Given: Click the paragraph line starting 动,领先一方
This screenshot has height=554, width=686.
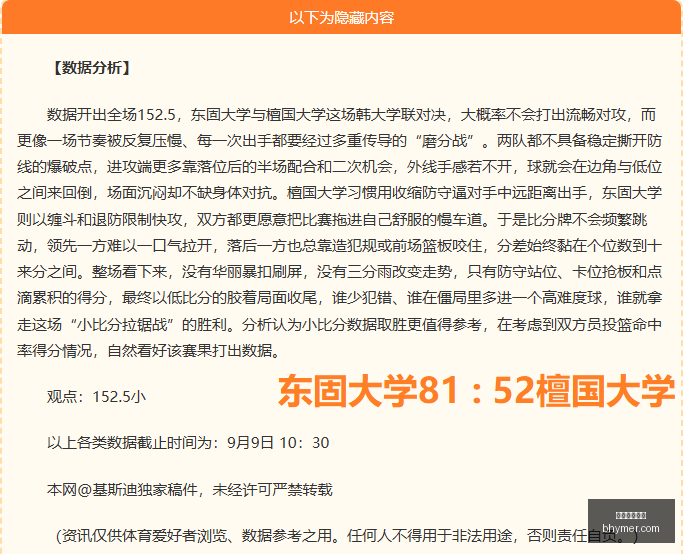Looking at the screenshot, I should click(x=339, y=245).
